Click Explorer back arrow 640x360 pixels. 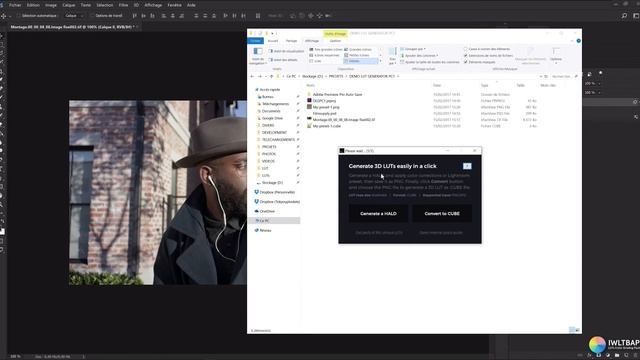pos(252,76)
